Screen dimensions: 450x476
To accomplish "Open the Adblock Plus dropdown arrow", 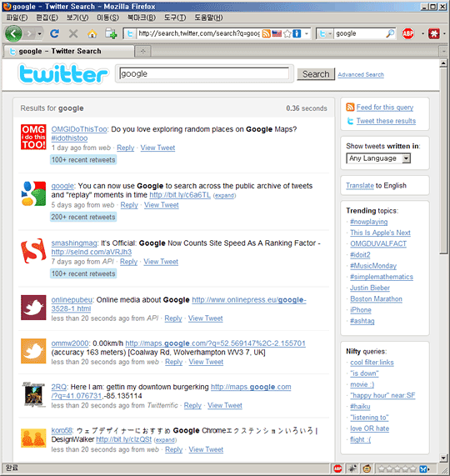I will 422,33.
